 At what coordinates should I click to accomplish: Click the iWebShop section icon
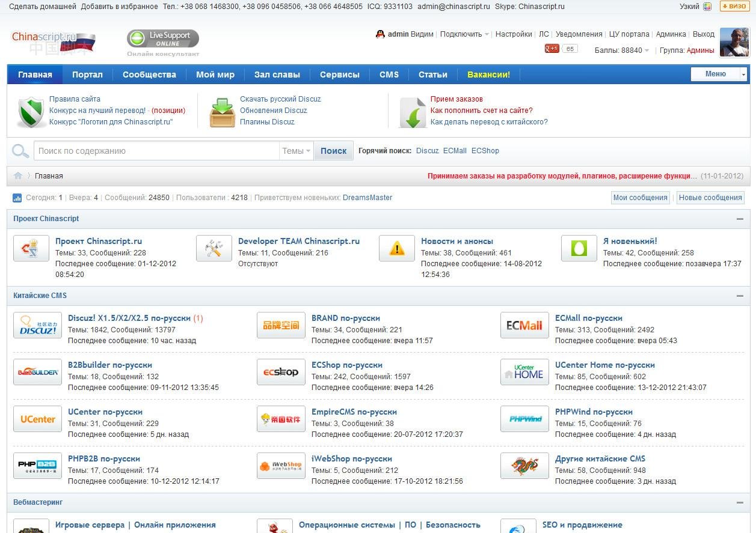[x=281, y=466]
